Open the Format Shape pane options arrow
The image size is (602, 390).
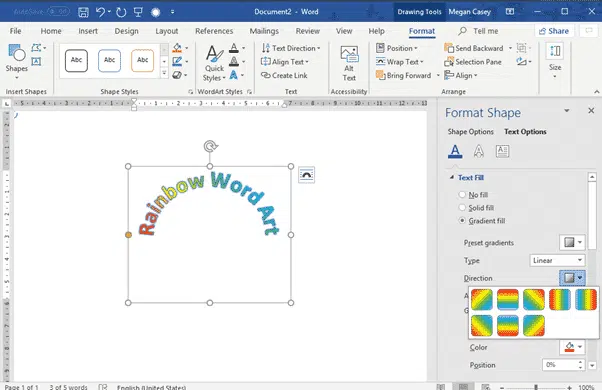click(x=567, y=111)
